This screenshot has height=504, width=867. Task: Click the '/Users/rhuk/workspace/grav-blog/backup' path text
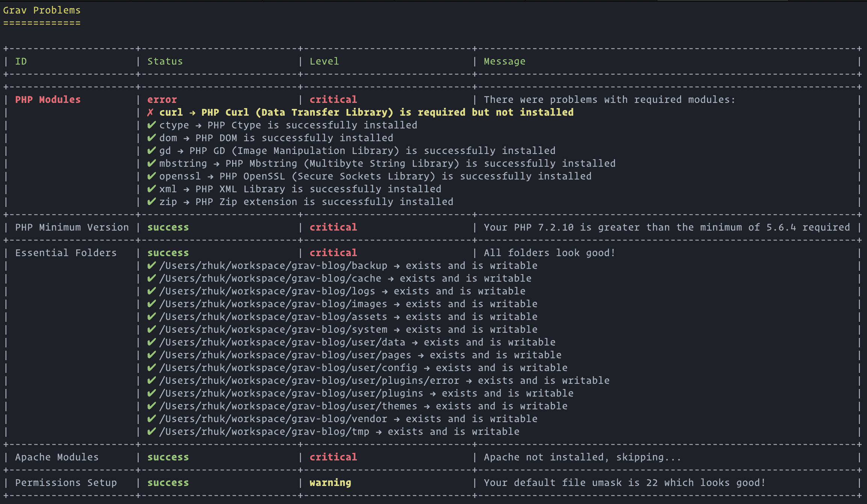pyautogui.click(x=273, y=266)
